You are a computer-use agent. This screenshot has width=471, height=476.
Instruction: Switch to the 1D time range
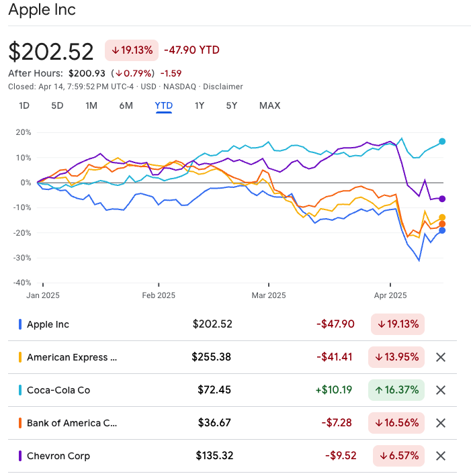tap(24, 105)
